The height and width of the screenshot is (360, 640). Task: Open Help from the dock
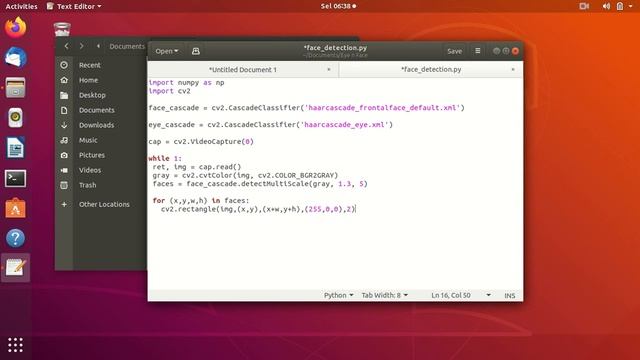pyautogui.click(x=16, y=238)
